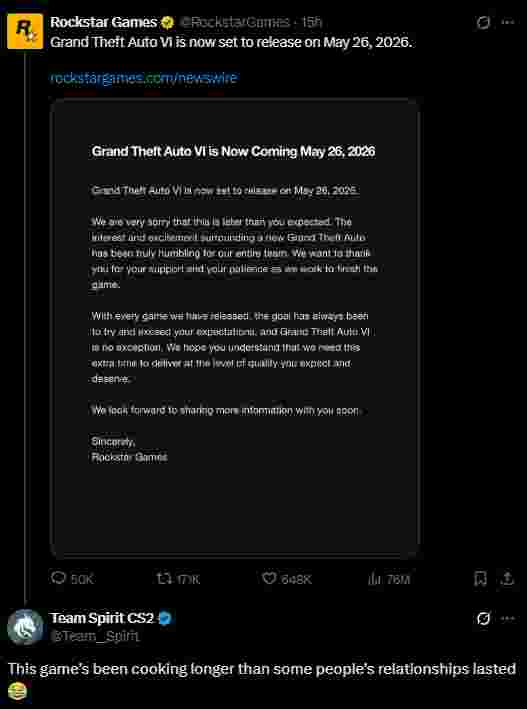Screen dimensions: 527x709
Task: Reply to the Rockstar Games post
Action: (x=71, y=578)
